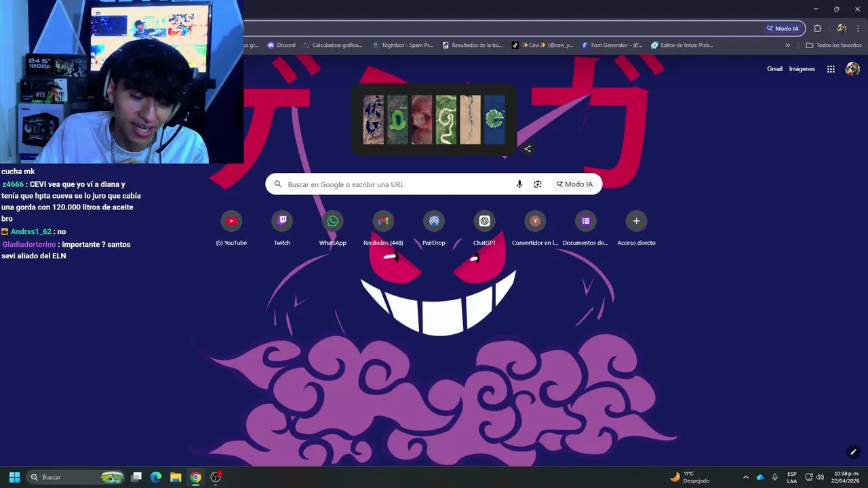
Task: Open Google account avatar on page
Action: coord(852,69)
